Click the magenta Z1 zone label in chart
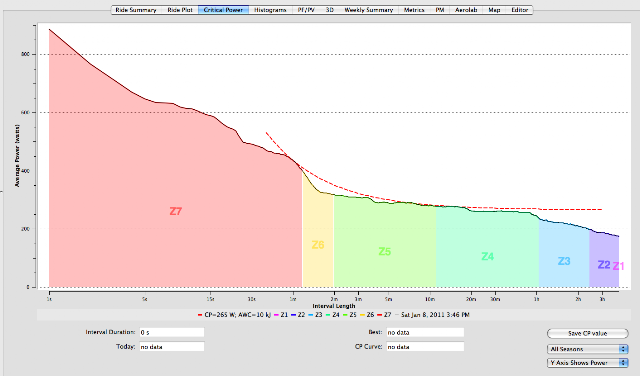Viewport: 640px width, 376px height. coord(618,266)
